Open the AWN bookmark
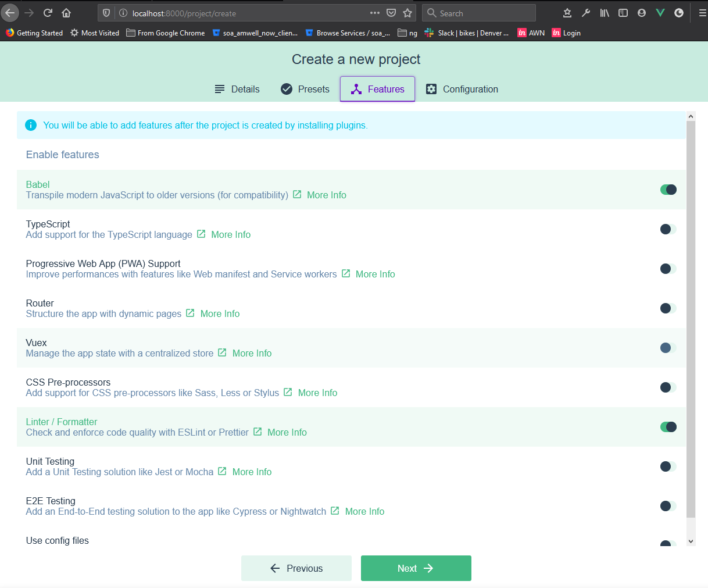Screen dimensions: 708x588 tap(531, 33)
